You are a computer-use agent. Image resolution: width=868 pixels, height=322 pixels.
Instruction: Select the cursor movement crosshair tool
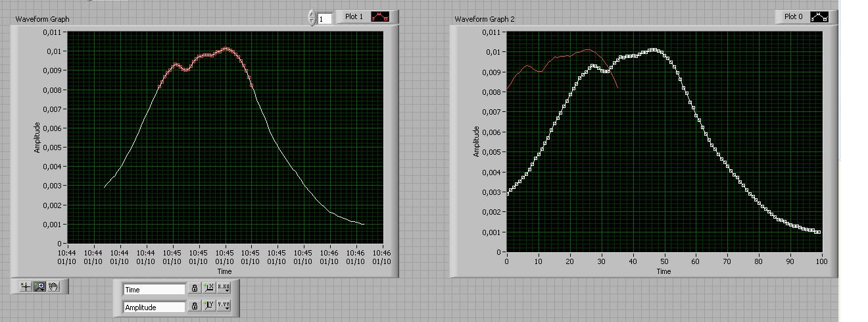click(x=26, y=286)
